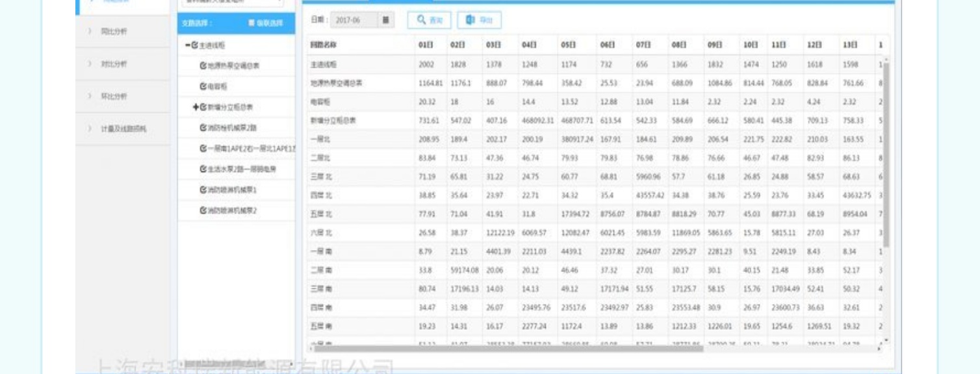Click the chevron icon beside 同比分析

[x=90, y=31]
